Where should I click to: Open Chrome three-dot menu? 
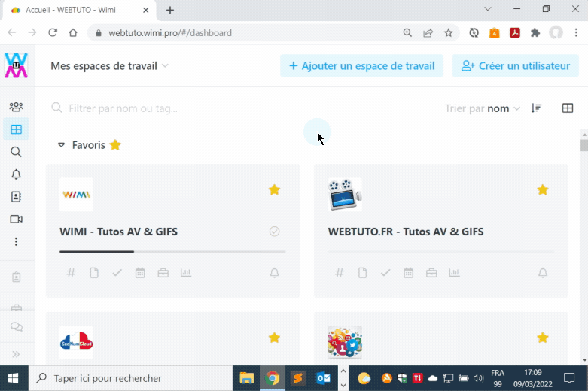576,33
